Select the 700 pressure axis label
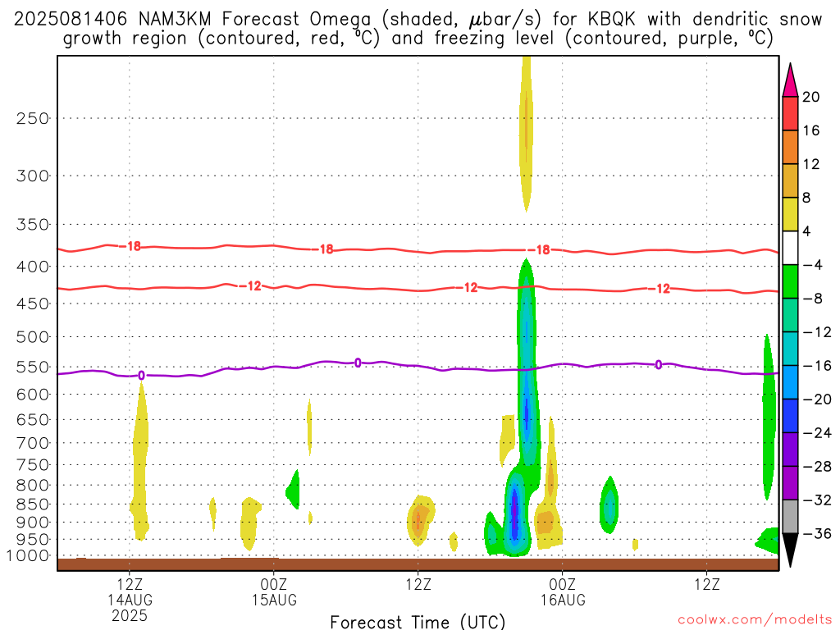Screen dimensions: 840x630 click(x=33, y=443)
